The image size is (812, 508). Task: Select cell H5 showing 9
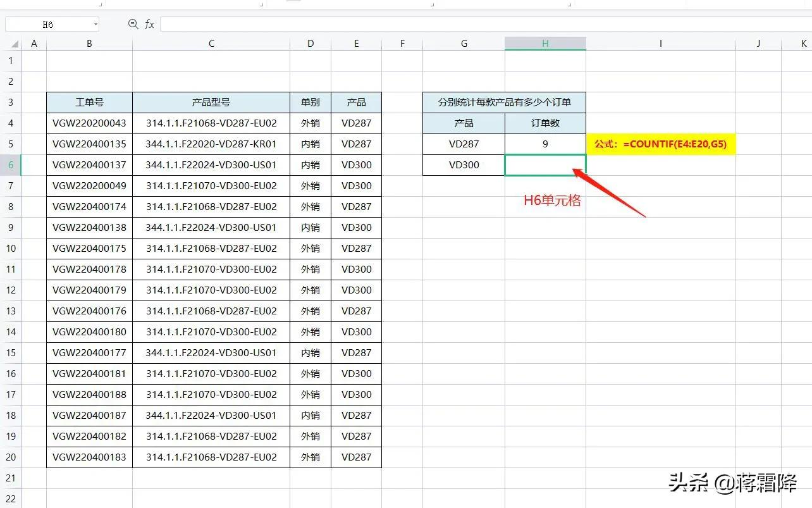[x=545, y=144]
